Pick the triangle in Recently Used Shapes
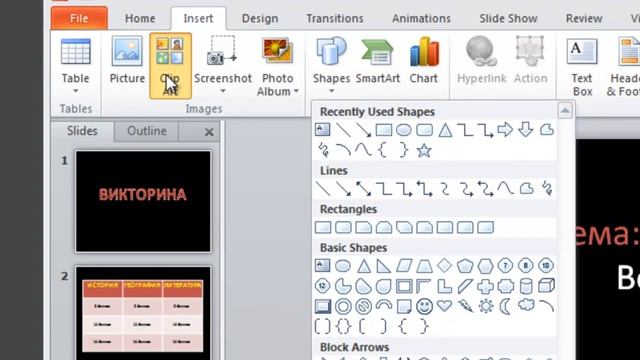The height and width of the screenshot is (360, 640). [445, 130]
